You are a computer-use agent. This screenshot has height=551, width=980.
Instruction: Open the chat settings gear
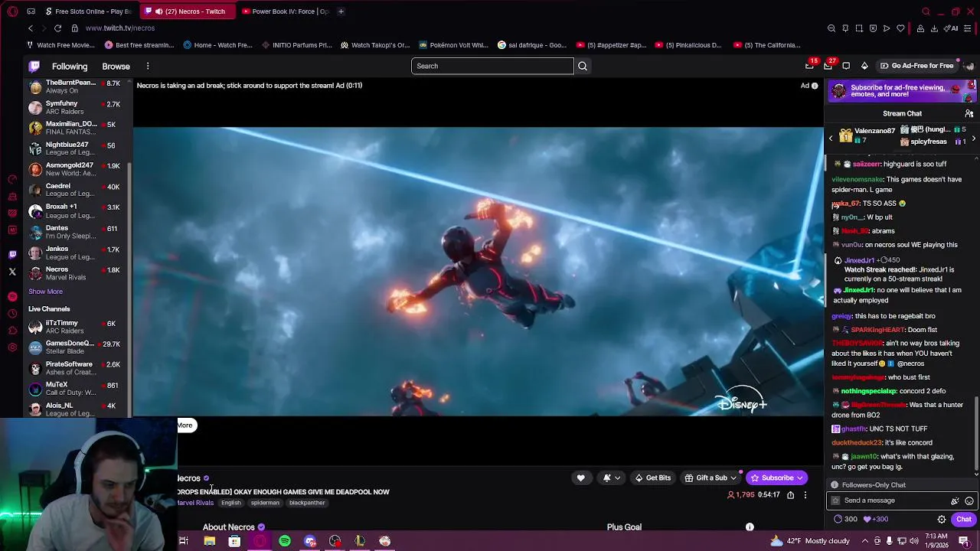click(942, 520)
